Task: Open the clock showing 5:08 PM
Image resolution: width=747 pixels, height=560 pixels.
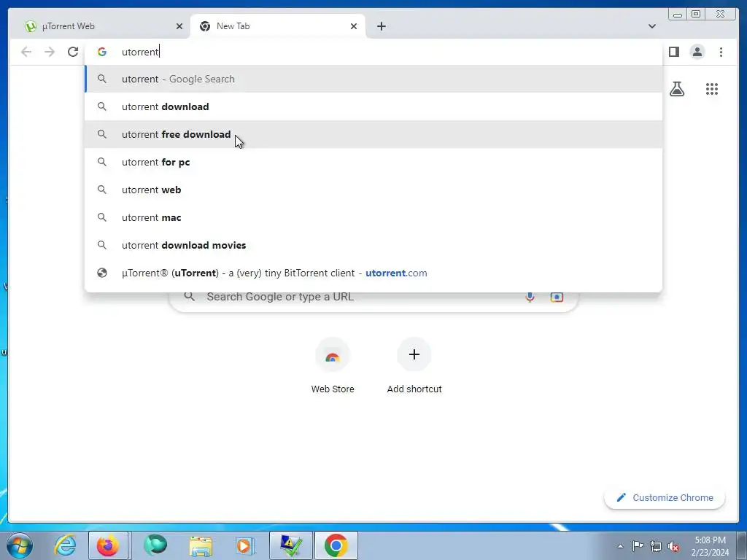Action: [710, 546]
